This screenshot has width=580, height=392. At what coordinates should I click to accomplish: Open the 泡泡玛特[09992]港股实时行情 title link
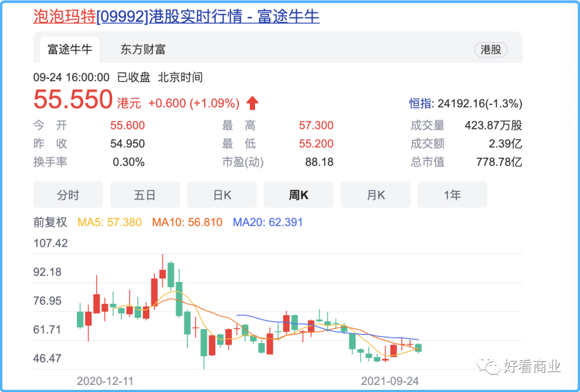tap(176, 16)
